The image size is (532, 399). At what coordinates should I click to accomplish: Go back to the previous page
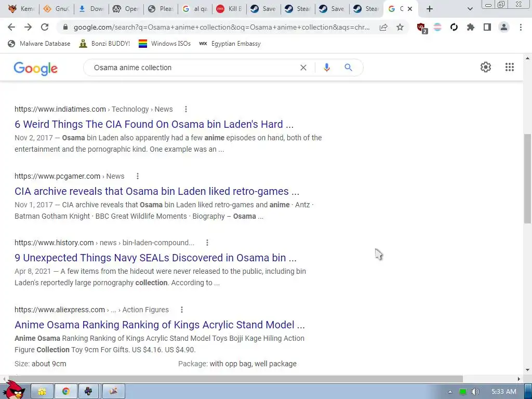11,27
